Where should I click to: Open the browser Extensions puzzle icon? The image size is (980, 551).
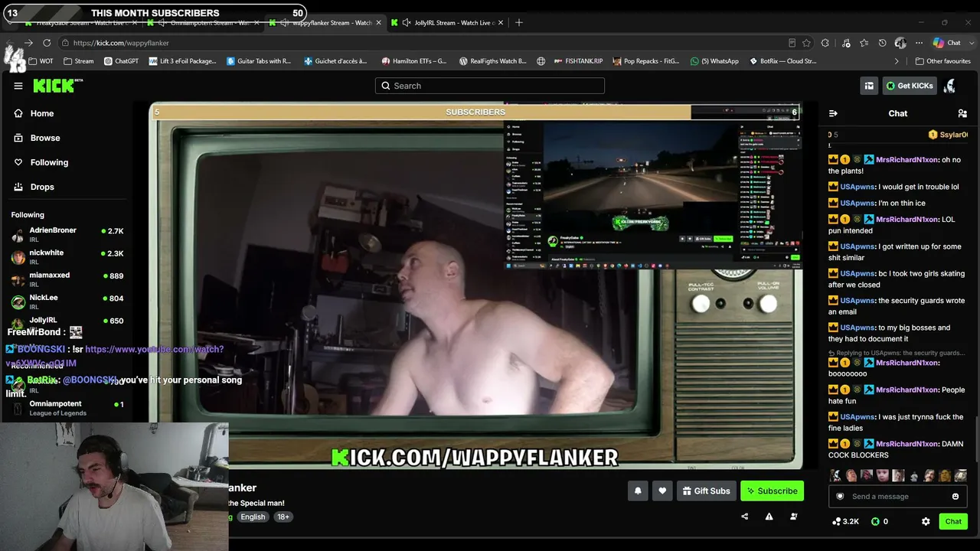coord(825,43)
